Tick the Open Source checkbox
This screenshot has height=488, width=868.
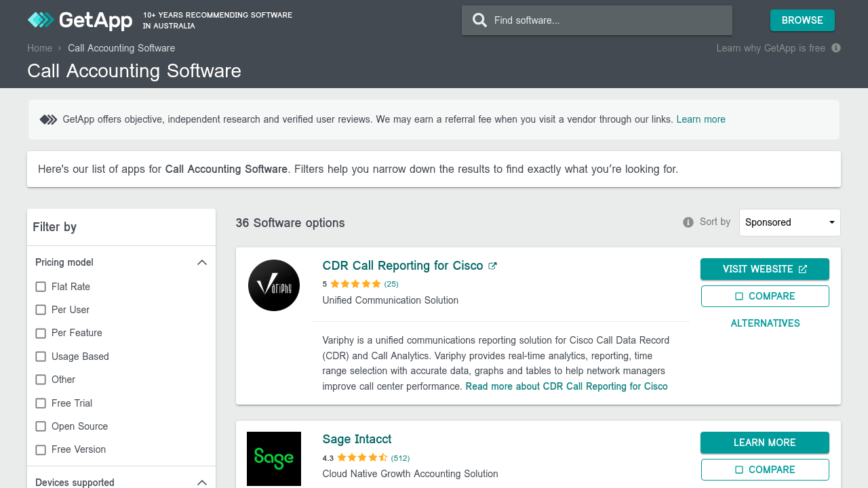[x=41, y=426]
